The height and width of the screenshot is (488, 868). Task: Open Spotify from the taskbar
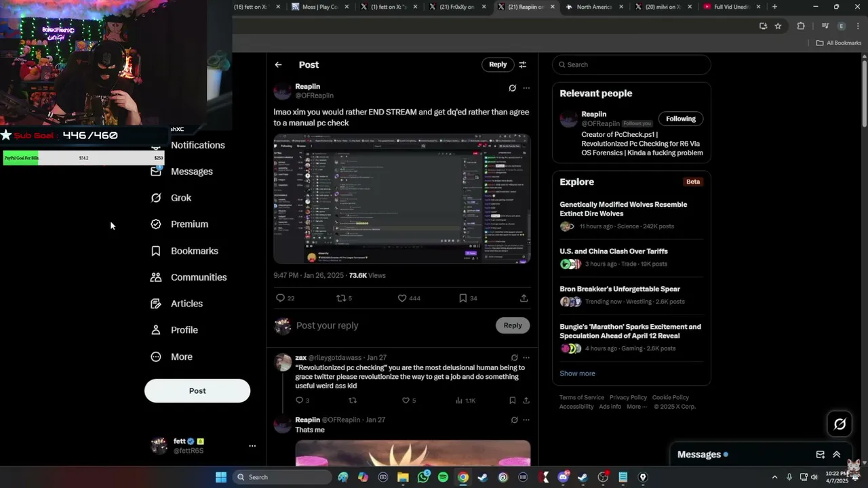pyautogui.click(x=443, y=477)
